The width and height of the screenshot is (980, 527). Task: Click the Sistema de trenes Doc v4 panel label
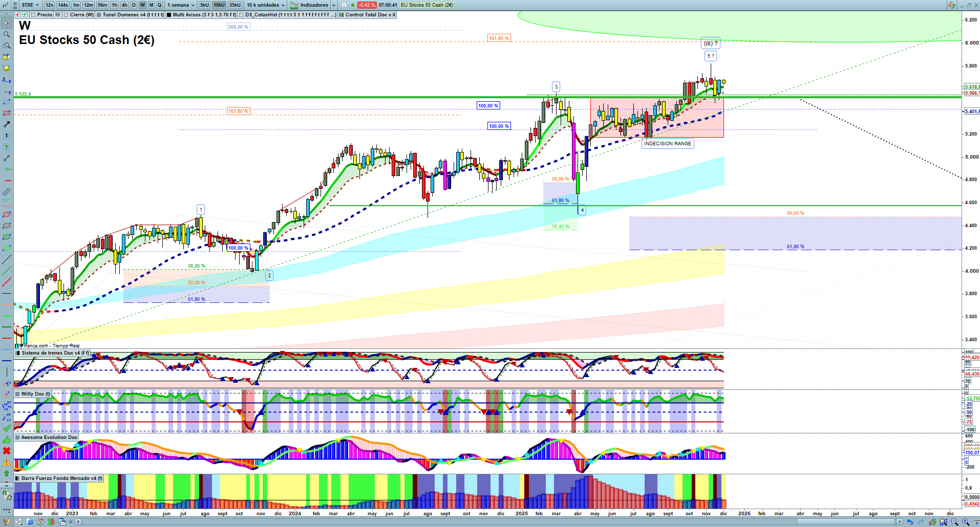click(55, 353)
